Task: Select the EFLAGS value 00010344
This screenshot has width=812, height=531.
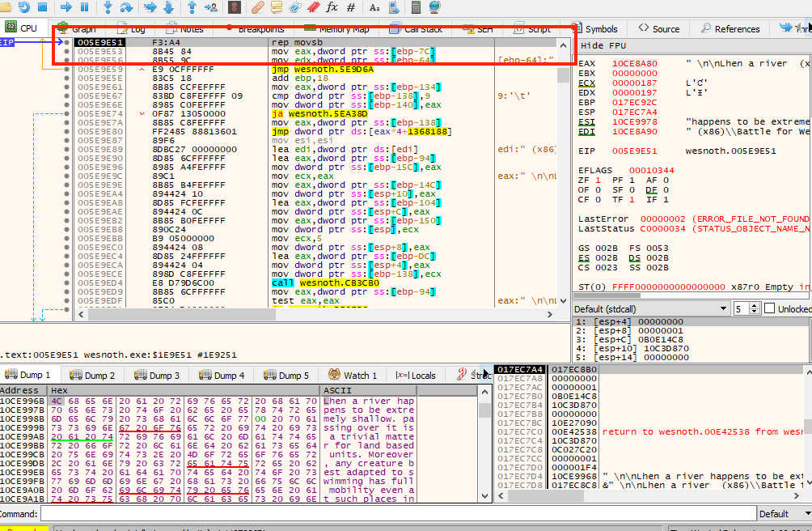Action: pos(652,171)
